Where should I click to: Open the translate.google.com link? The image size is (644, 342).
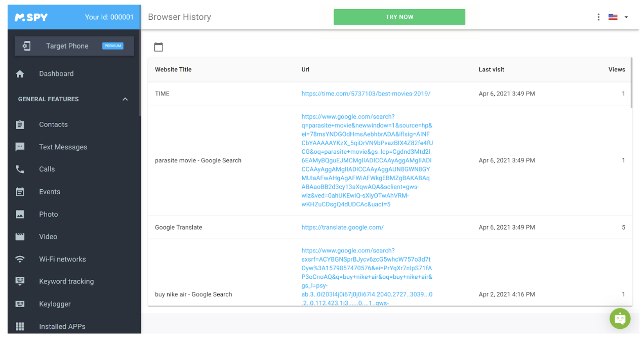click(x=342, y=228)
